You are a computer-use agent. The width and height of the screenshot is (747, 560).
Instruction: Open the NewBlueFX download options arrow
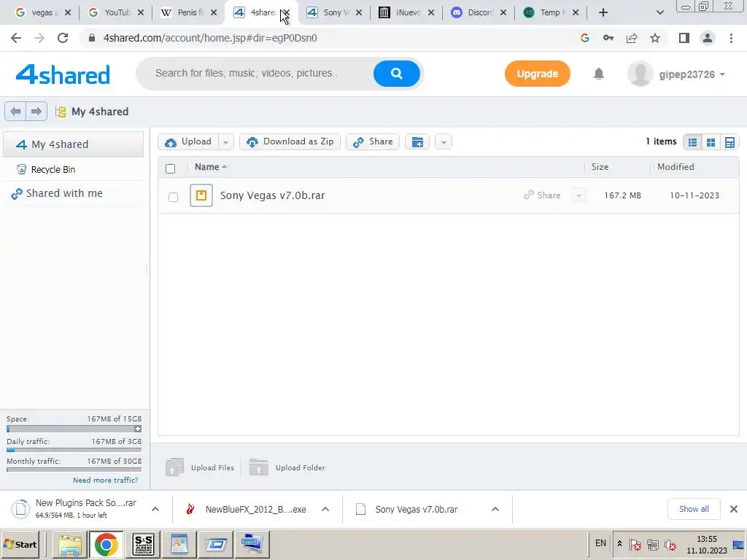click(x=325, y=509)
